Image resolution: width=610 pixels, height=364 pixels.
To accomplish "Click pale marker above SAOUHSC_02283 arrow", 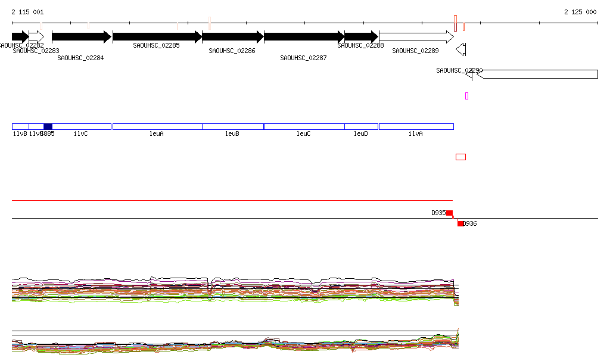I will click(x=41, y=26).
